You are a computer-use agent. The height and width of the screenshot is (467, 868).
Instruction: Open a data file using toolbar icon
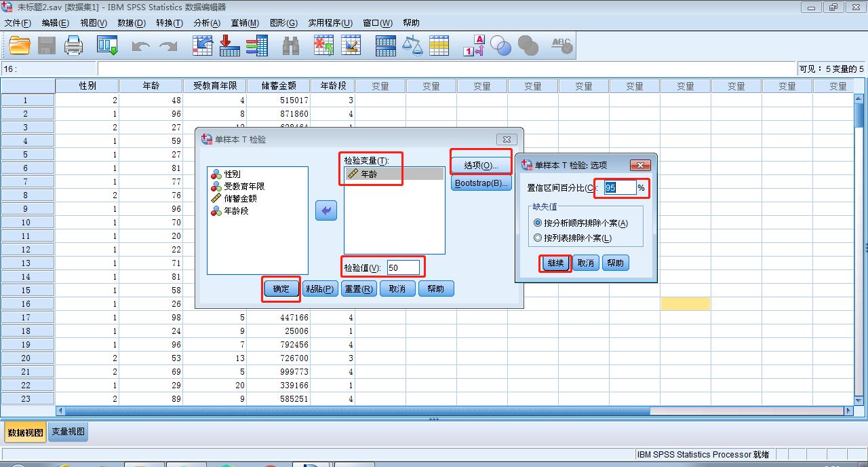18,45
